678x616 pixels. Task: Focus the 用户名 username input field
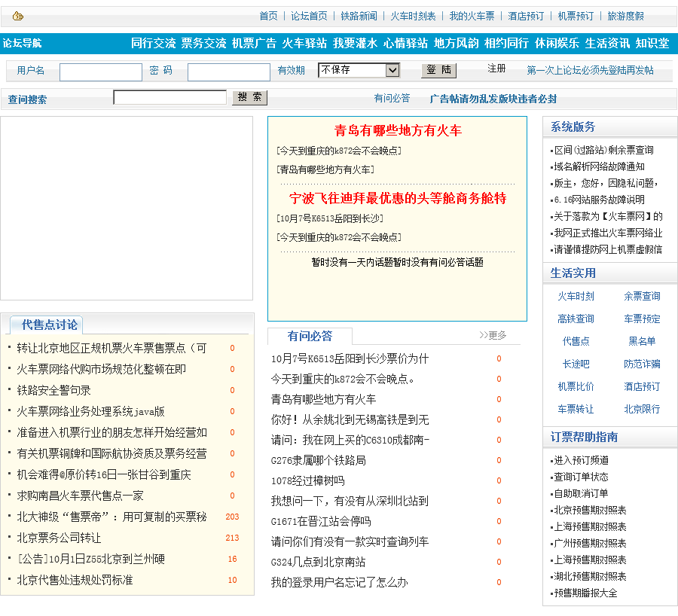(x=101, y=72)
